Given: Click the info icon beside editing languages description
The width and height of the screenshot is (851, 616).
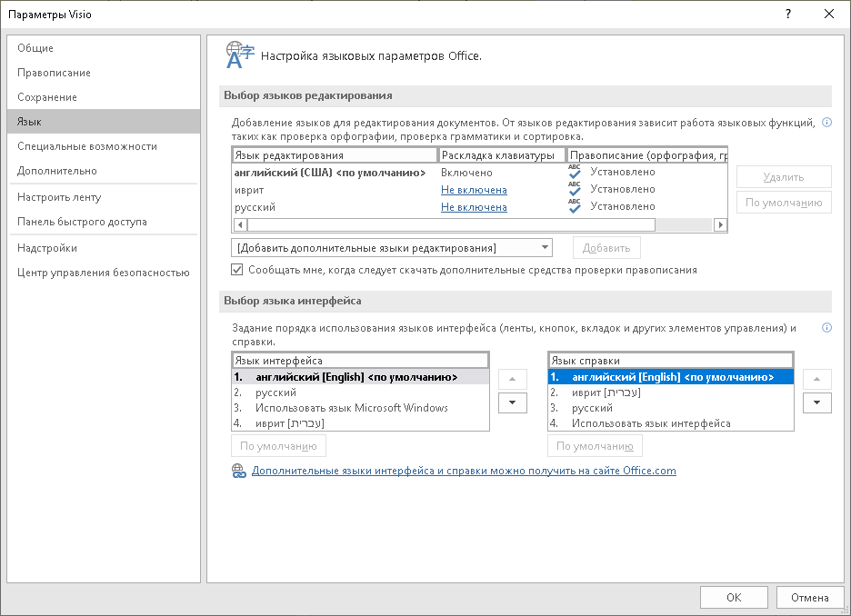Looking at the screenshot, I should coord(826,123).
